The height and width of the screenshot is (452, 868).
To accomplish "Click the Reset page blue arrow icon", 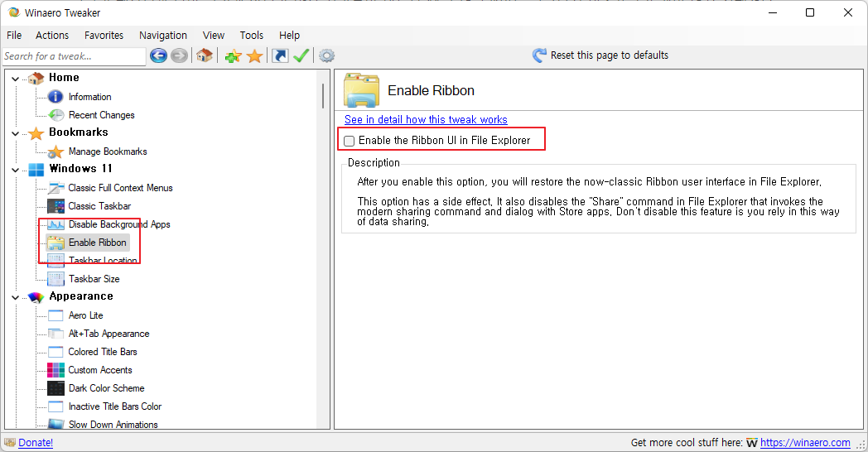I will (539, 55).
